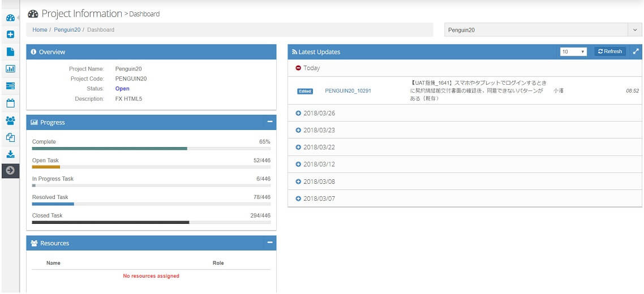The image size is (644, 294).
Task: Click the calendar icon in sidebar
Action: pyautogui.click(x=10, y=103)
